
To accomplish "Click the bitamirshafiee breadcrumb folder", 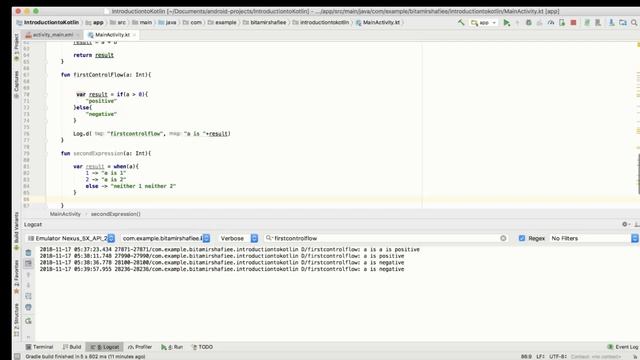I will [264, 22].
